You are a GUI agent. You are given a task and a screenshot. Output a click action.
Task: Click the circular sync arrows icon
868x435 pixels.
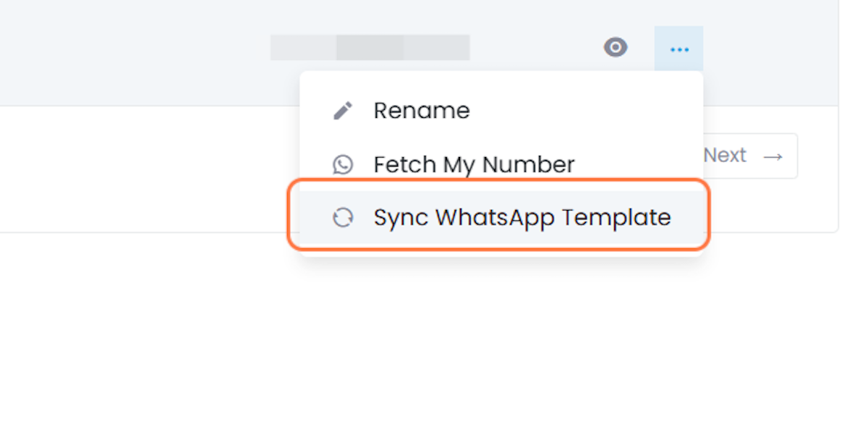(342, 217)
